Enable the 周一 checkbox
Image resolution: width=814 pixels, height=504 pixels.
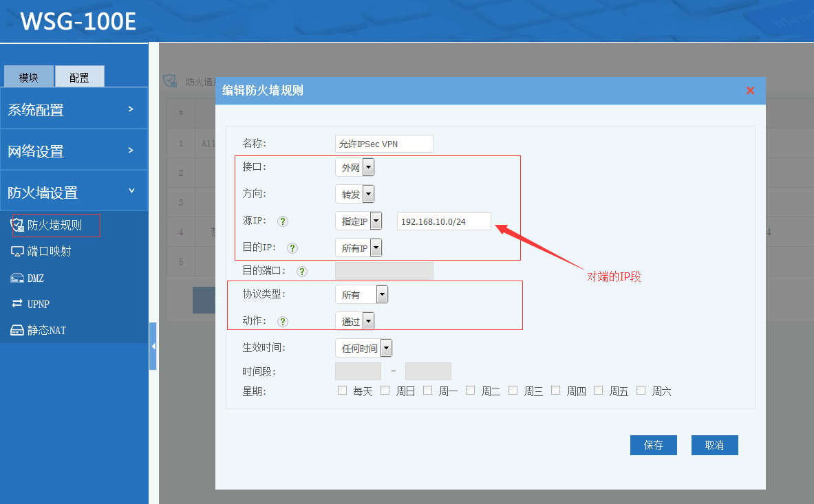tap(428, 391)
